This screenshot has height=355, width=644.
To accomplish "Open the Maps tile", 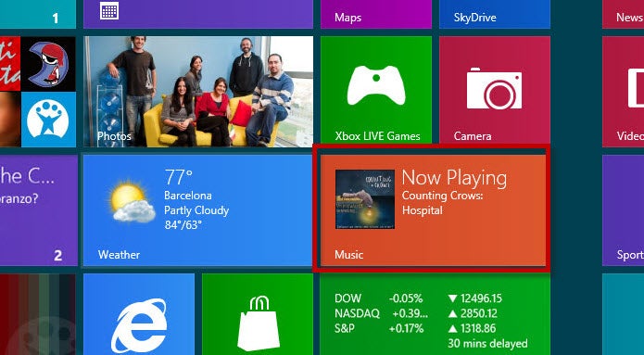I will pos(376,14).
